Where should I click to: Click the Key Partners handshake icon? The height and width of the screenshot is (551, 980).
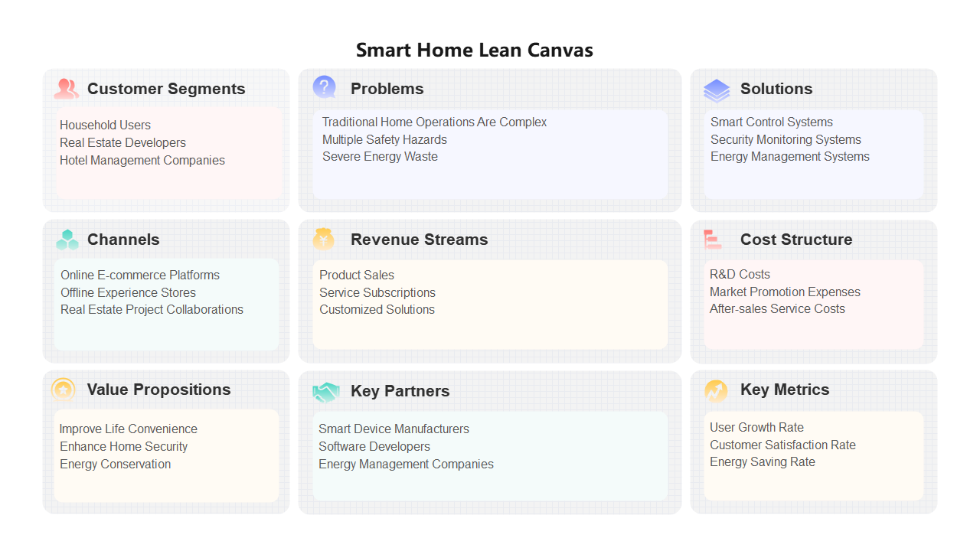pyautogui.click(x=325, y=392)
